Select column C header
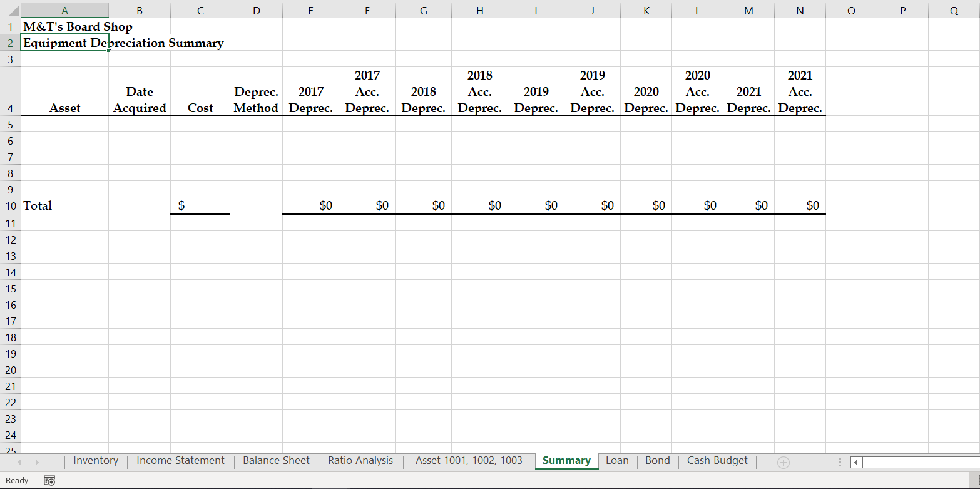Image resolution: width=980 pixels, height=489 pixels. (200, 10)
